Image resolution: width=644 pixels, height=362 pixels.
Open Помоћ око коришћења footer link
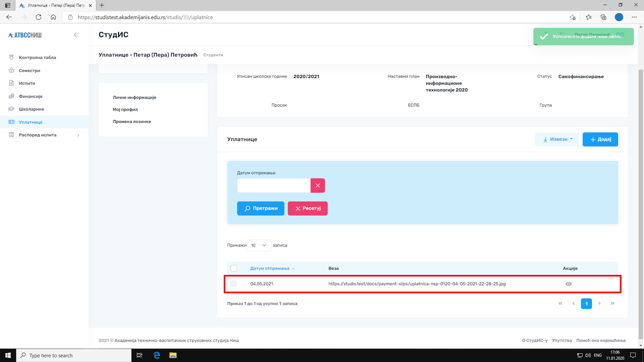coord(601,341)
